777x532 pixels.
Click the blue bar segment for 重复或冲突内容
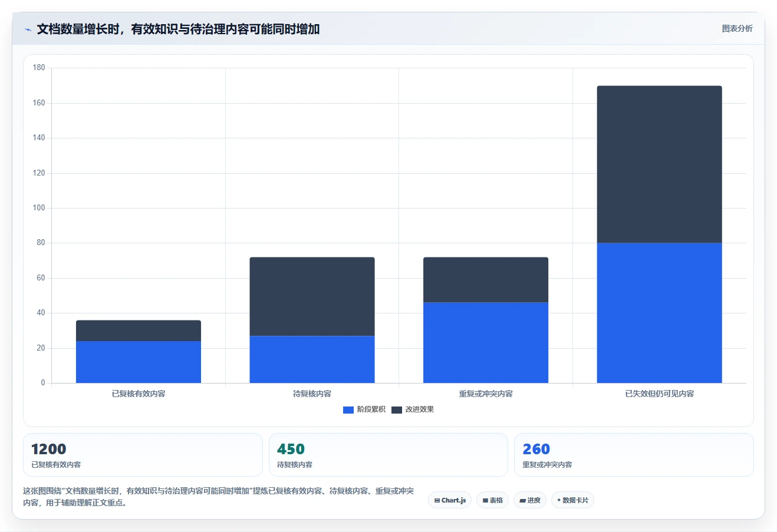(x=486, y=343)
